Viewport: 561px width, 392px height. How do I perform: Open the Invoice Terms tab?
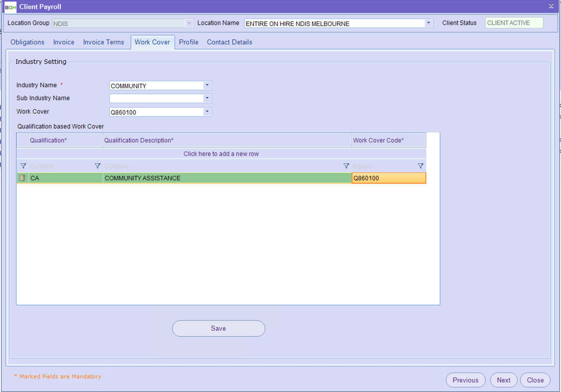103,42
